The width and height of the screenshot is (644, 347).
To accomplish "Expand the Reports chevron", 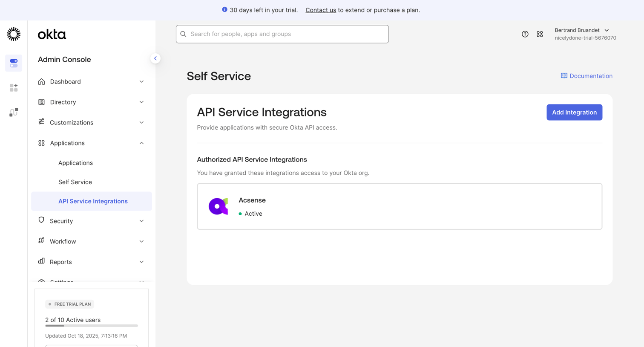I will pyautogui.click(x=141, y=262).
